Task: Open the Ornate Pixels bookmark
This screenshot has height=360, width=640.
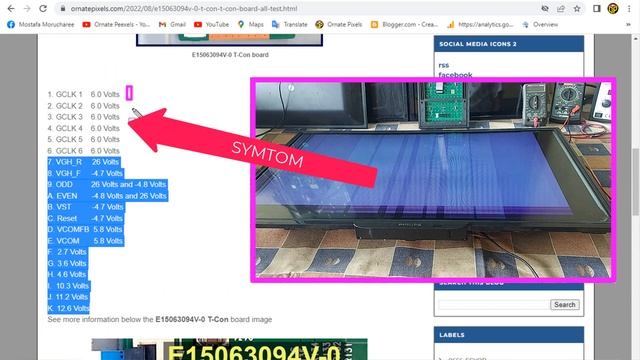Action: 338,24
